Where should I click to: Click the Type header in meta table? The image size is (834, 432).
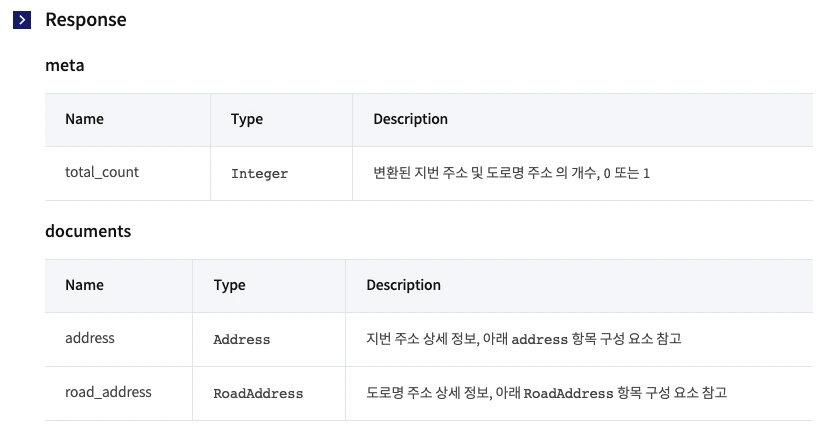(247, 119)
